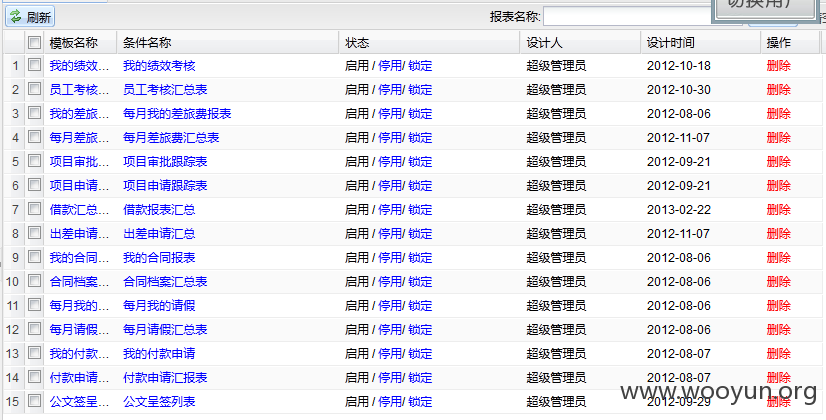The image size is (826, 420).
Task: Select date 2012-10-18 cell
Action: [x=678, y=66]
